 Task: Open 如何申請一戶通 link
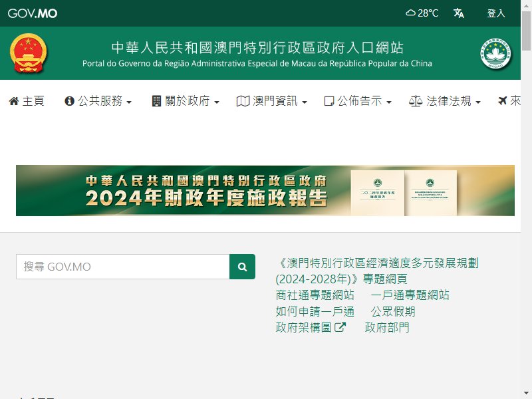tap(315, 311)
